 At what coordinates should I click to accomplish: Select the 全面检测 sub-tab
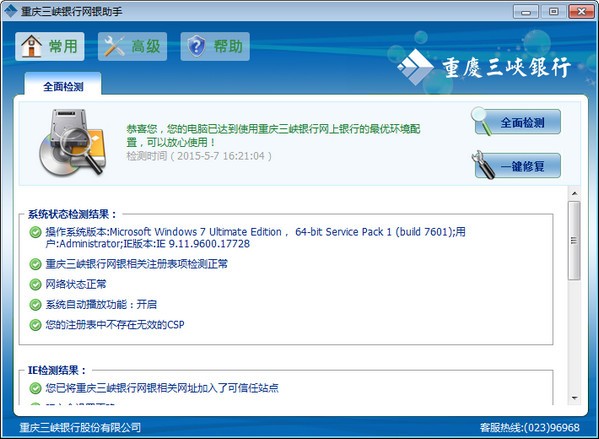tap(63, 86)
